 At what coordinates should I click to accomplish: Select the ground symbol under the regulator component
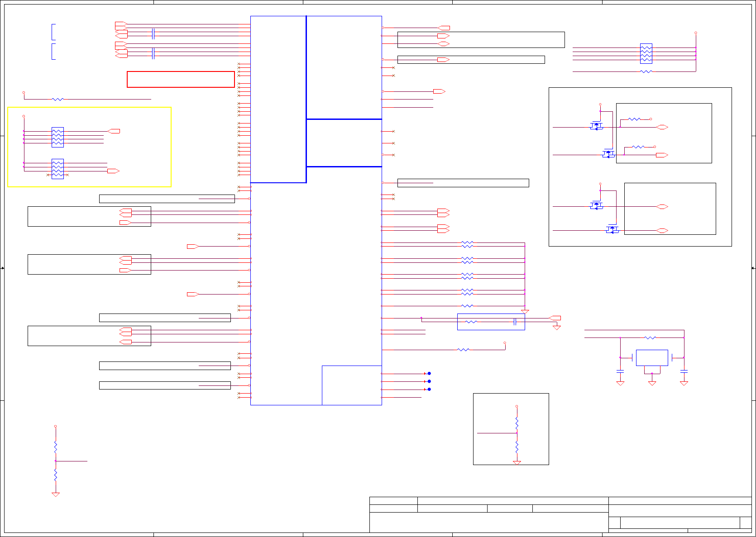(652, 383)
